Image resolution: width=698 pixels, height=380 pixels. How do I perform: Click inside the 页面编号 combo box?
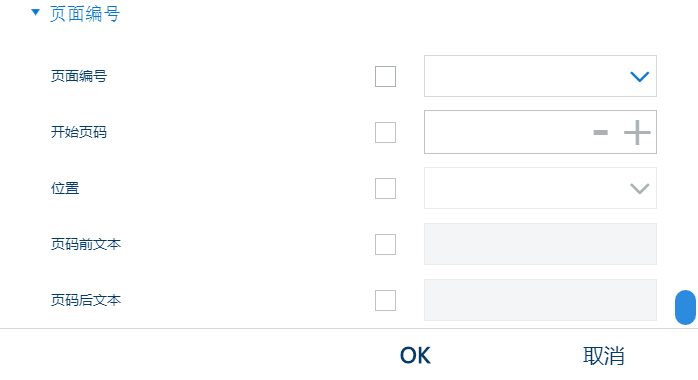pos(540,76)
